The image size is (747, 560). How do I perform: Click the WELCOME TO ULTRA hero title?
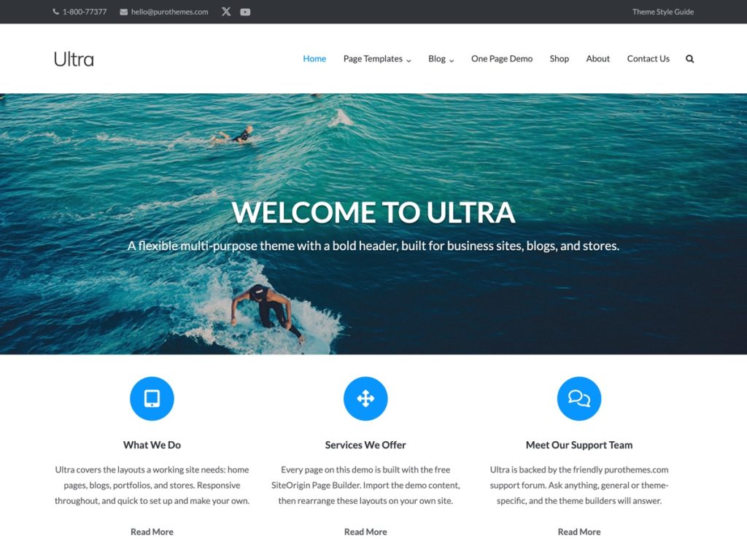click(373, 212)
